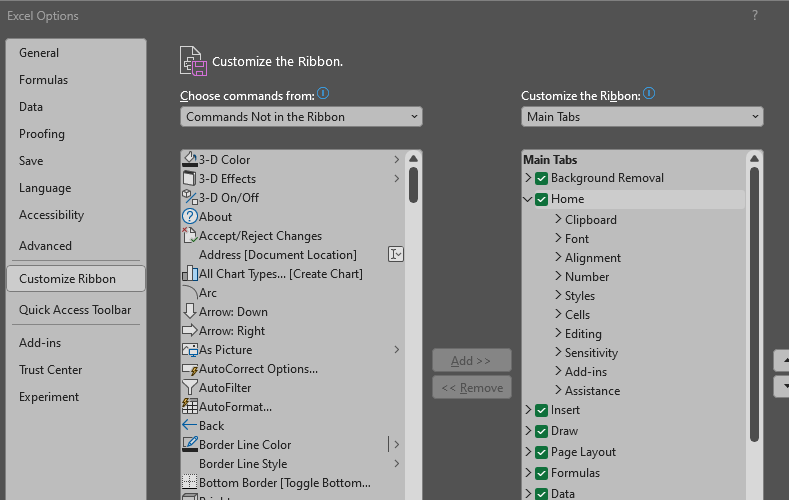Image resolution: width=789 pixels, height=500 pixels.
Task: Click the Add >> button
Action: coord(471,361)
